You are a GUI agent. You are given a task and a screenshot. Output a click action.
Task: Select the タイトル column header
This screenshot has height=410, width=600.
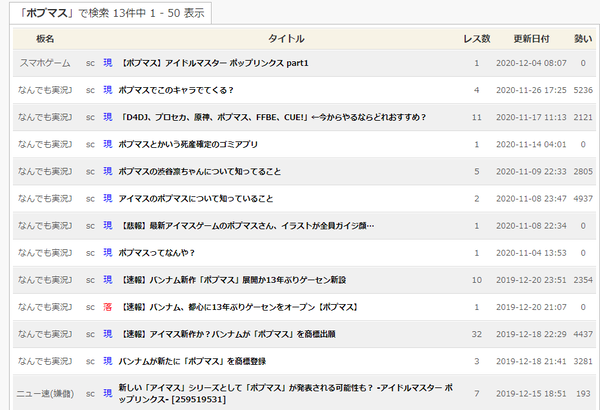pyautogui.click(x=286, y=39)
